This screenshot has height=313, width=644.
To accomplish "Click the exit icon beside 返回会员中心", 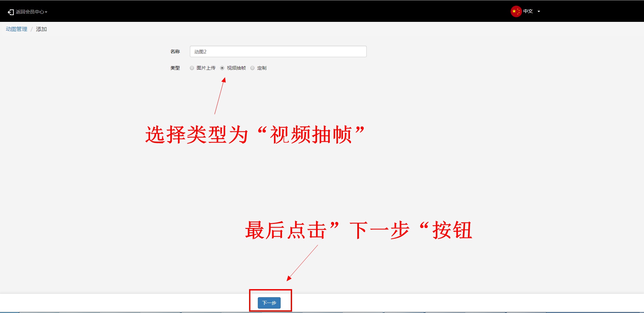I will (x=11, y=12).
